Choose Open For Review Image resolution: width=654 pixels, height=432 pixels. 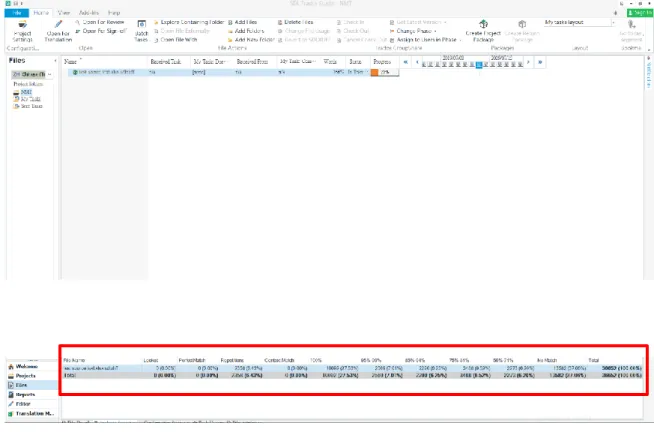click(100, 22)
